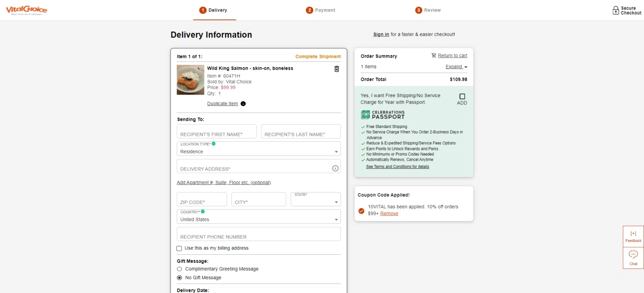This screenshot has height=293, width=644.
Task: Check Use this as my billing address
Action: pos(179,248)
